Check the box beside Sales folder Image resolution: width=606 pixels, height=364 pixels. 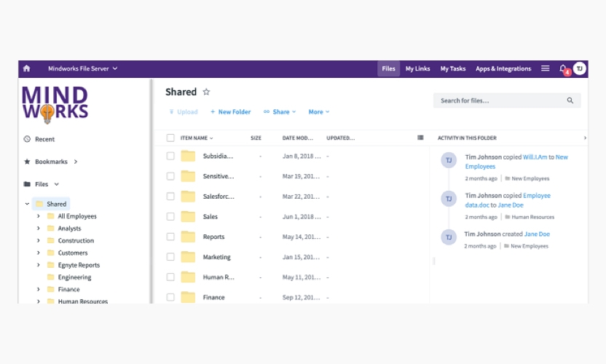point(170,216)
